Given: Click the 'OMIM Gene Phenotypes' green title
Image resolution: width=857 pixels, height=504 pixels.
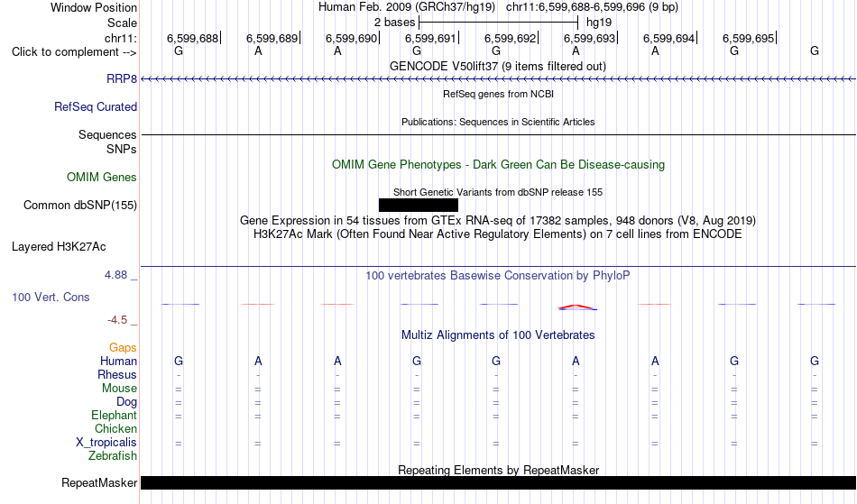Looking at the screenshot, I should (499, 164).
